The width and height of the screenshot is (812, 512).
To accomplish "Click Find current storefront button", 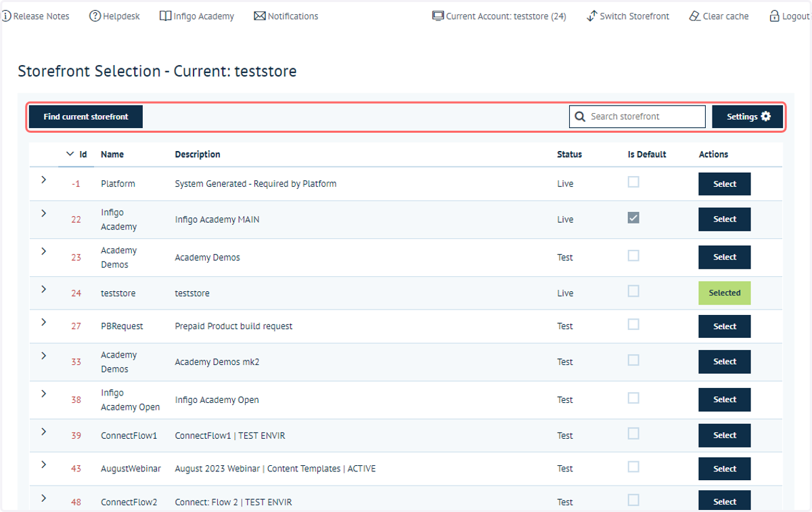I will click(86, 116).
